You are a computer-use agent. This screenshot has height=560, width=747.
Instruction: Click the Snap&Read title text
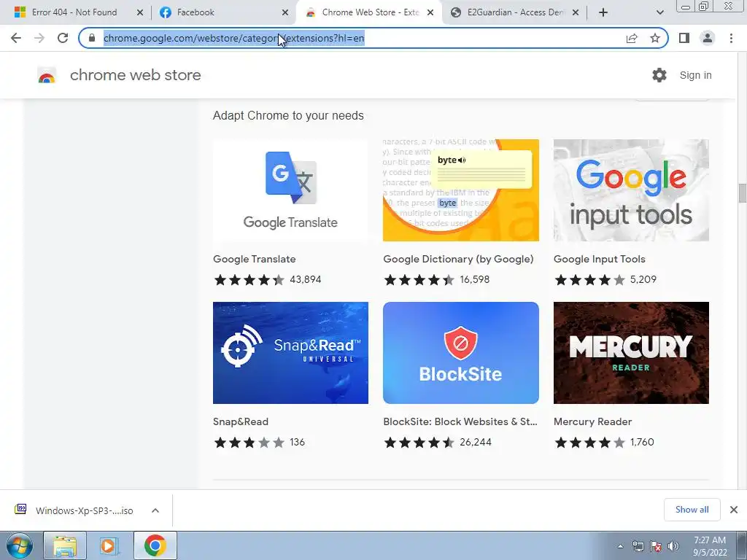(x=241, y=421)
